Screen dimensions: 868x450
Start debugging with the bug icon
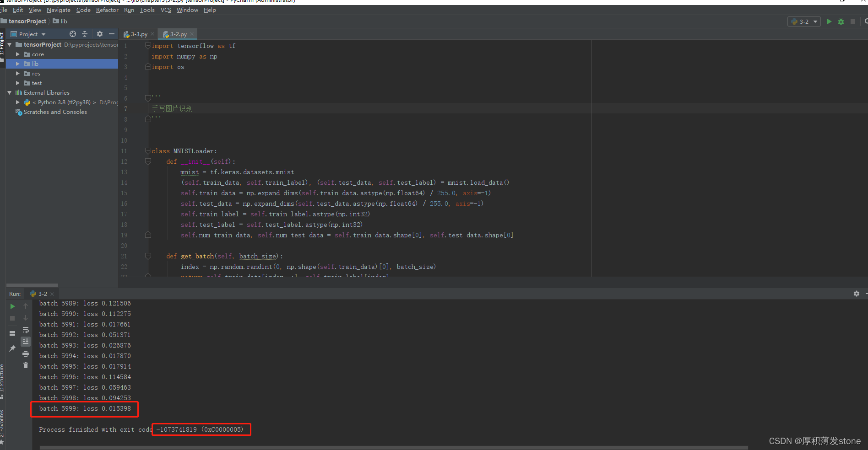(x=841, y=21)
